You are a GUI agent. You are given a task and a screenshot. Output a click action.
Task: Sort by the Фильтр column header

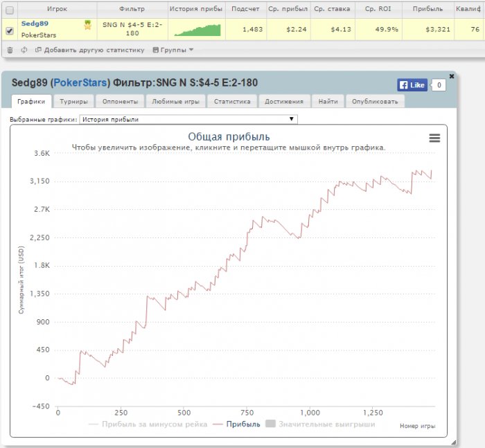pos(132,9)
